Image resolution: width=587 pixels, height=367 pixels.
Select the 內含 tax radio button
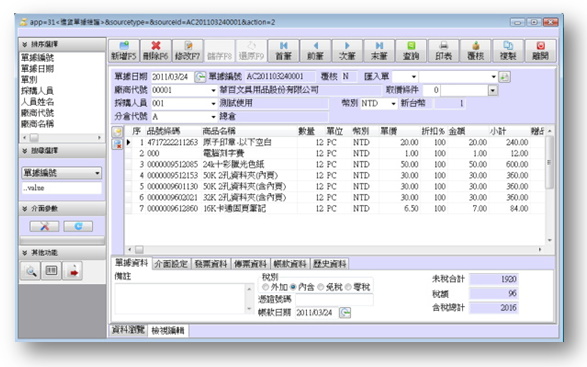click(293, 287)
